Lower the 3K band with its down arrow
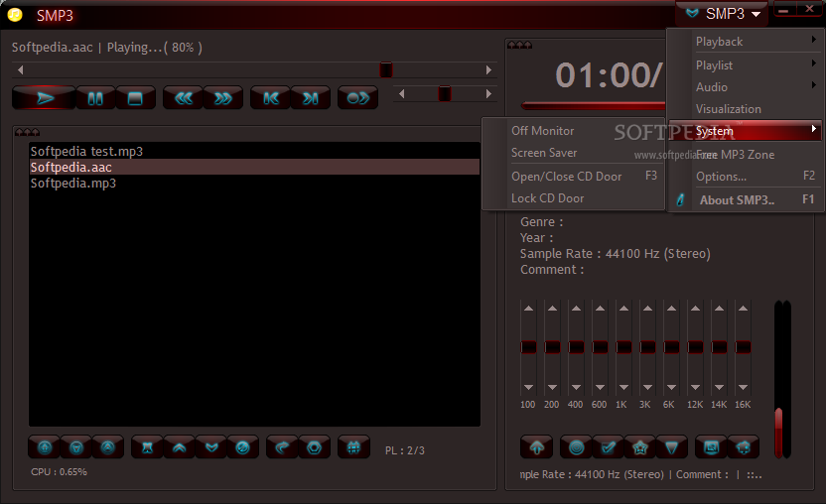This screenshot has height=504, width=826. pos(647,387)
